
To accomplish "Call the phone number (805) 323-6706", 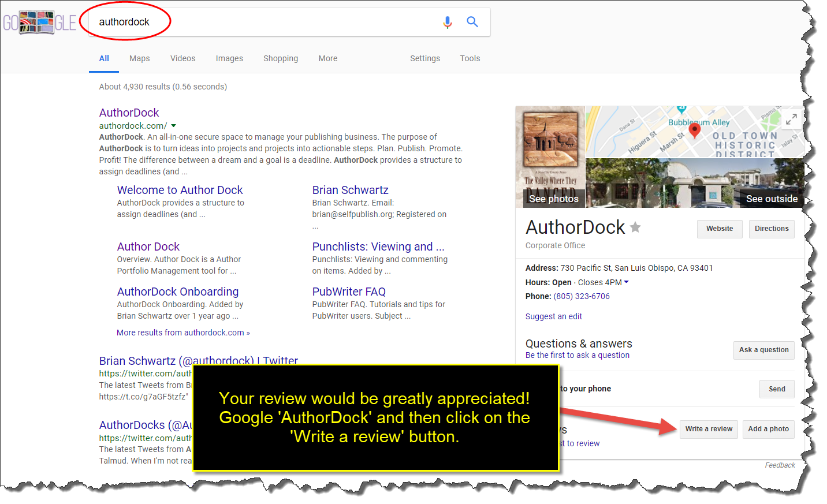I will (x=582, y=296).
